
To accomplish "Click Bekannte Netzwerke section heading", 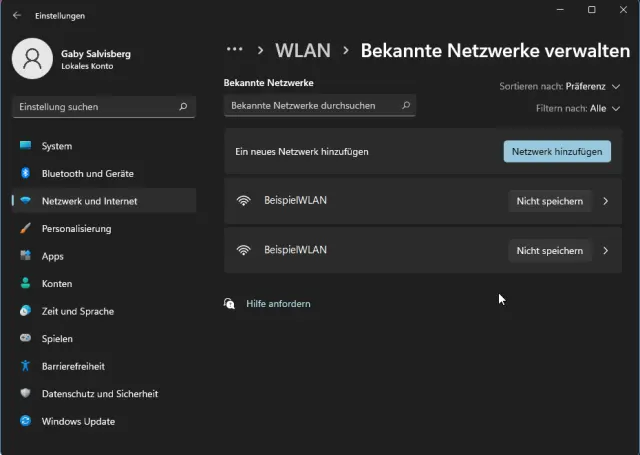I will click(x=269, y=83).
